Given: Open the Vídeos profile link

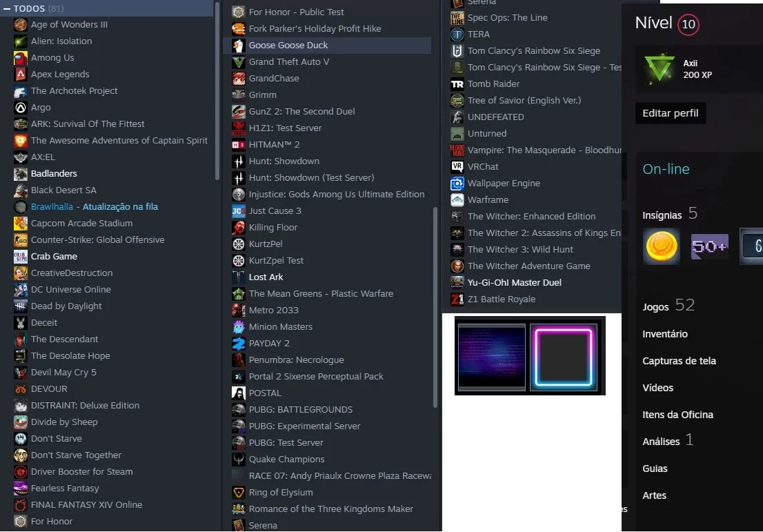Looking at the screenshot, I should click(x=657, y=388).
